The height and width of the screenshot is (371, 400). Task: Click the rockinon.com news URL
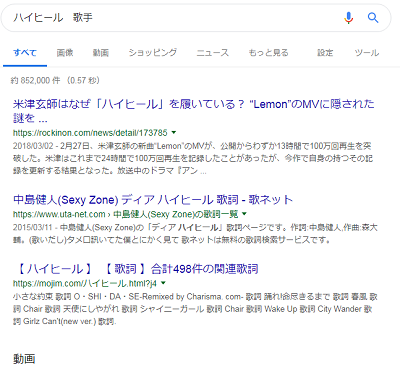pos(90,133)
